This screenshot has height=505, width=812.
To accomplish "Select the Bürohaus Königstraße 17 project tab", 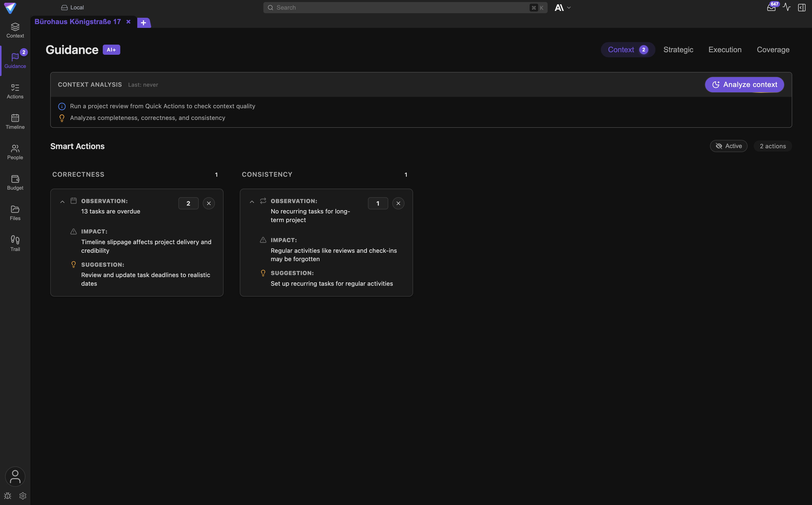I will coord(78,22).
